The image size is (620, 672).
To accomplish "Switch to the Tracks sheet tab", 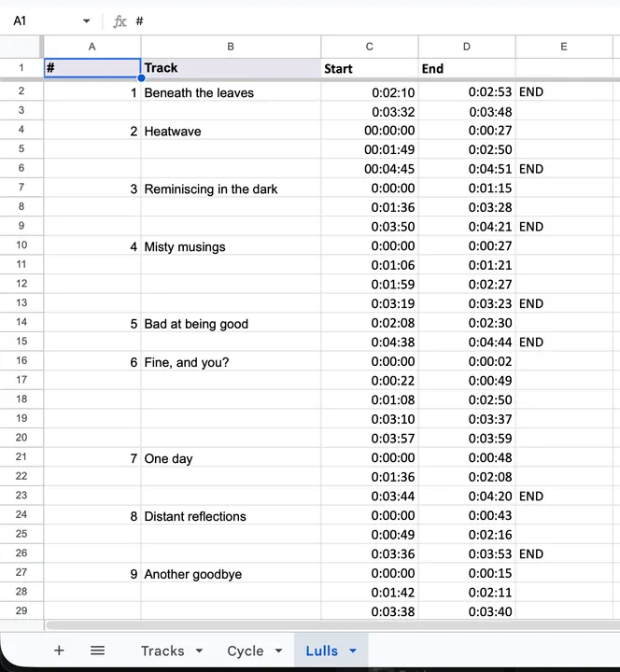I will point(162,651).
